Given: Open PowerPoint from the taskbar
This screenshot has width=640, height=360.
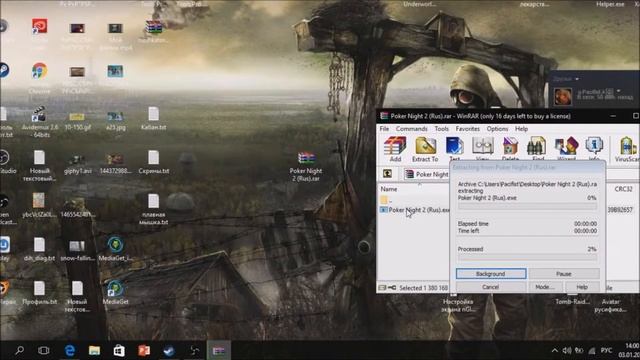Looking at the screenshot, I should point(144,350).
